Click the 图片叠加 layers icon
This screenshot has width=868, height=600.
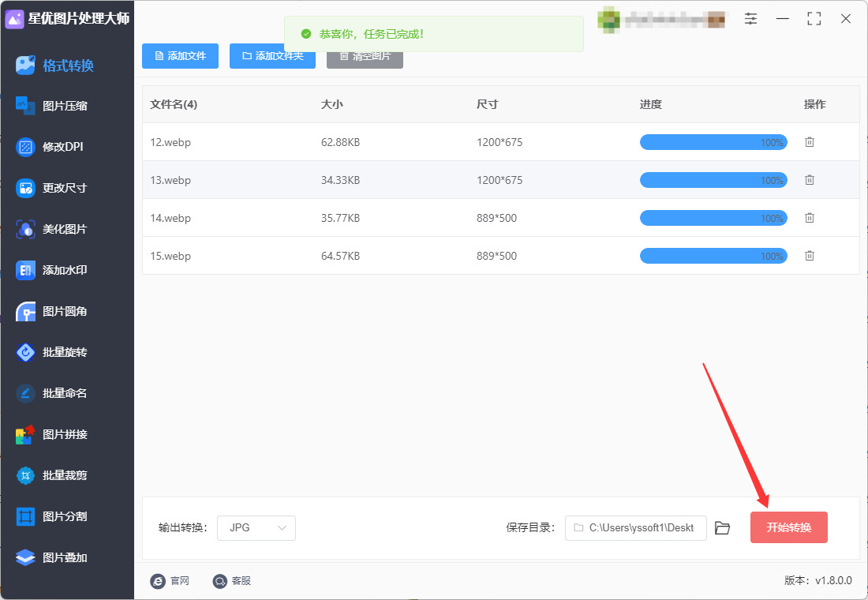pos(25,557)
